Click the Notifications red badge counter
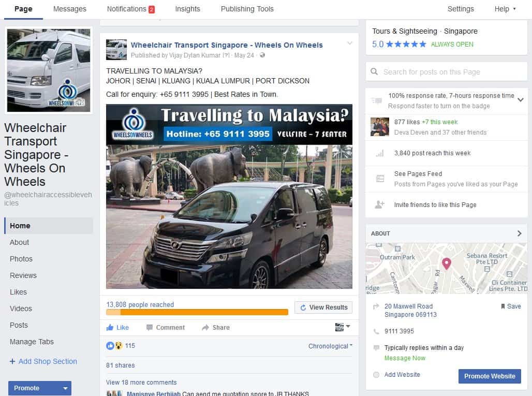 152,9
